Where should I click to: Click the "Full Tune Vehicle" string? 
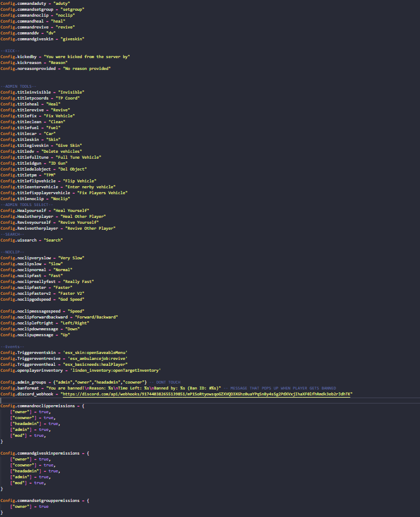tap(79, 158)
